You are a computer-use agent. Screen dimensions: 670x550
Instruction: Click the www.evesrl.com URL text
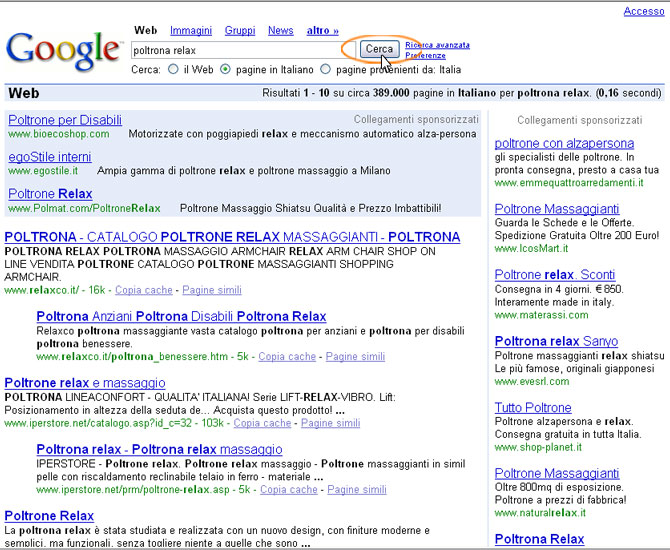(532, 382)
